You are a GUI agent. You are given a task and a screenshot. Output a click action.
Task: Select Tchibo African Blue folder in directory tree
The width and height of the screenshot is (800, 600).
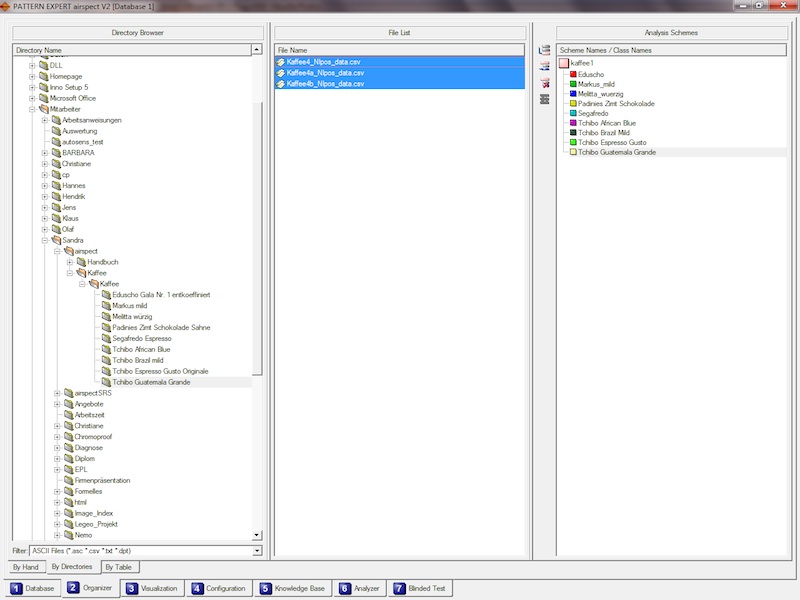[x=141, y=350]
